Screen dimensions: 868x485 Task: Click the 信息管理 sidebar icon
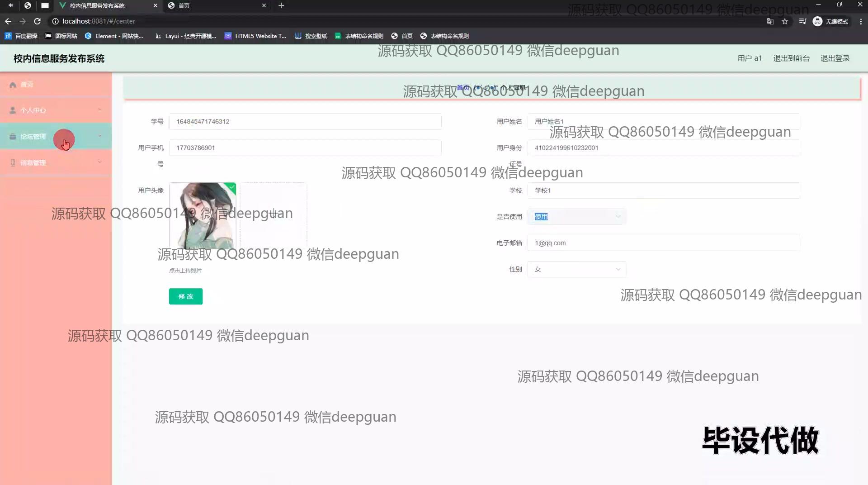tap(13, 163)
